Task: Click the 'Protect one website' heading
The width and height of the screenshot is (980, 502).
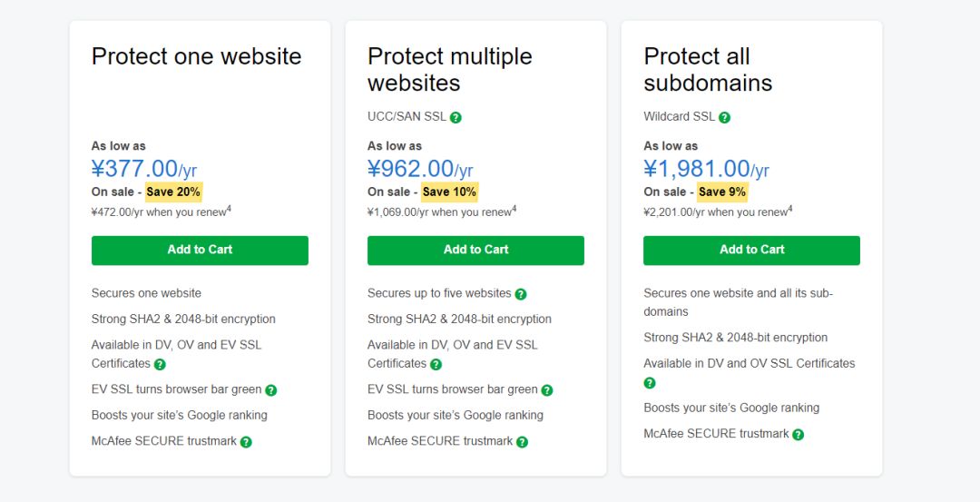Action: click(x=196, y=56)
